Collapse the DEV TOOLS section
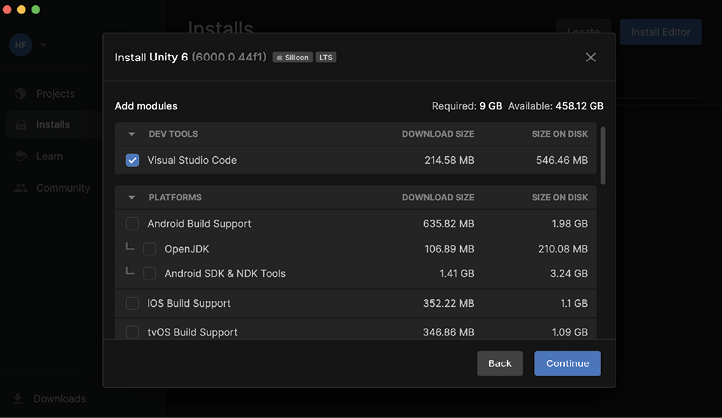This screenshot has height=418, width=722. pyautogui.click(x=132, y=134)
